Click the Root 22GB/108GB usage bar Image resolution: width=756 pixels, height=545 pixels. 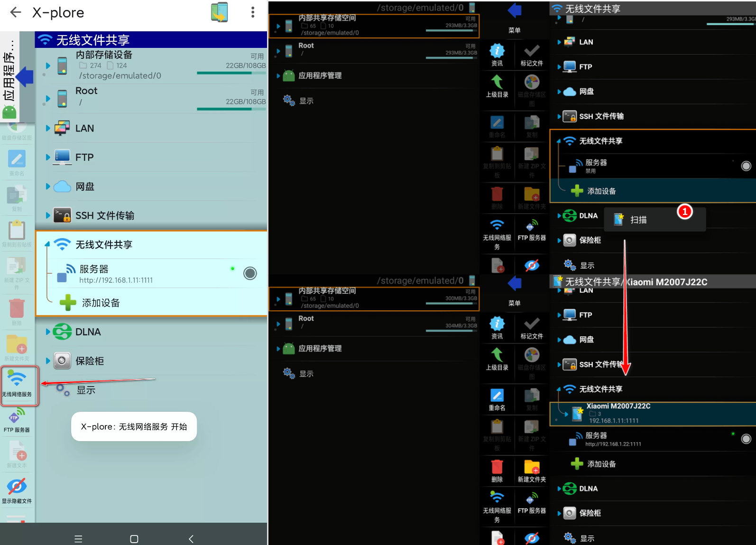pos(231,109)
